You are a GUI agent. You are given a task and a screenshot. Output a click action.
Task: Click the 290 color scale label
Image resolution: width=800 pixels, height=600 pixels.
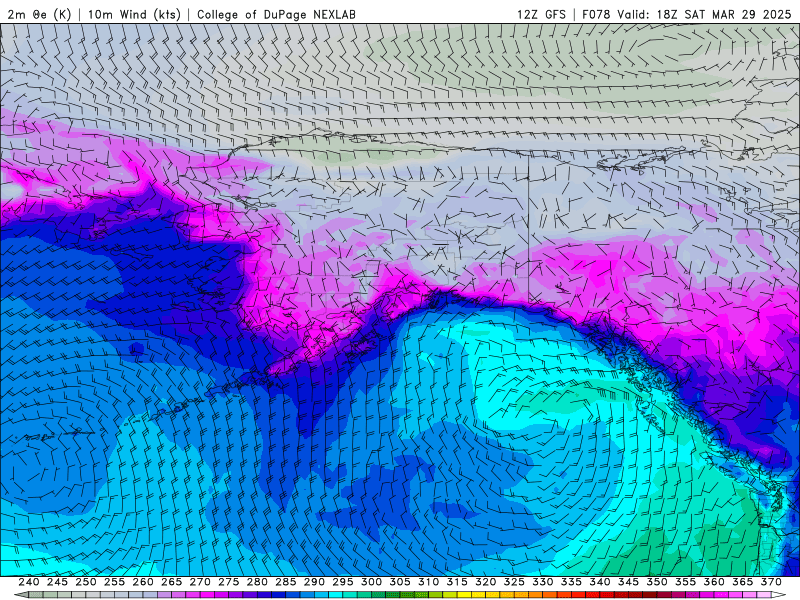[314, 582]
